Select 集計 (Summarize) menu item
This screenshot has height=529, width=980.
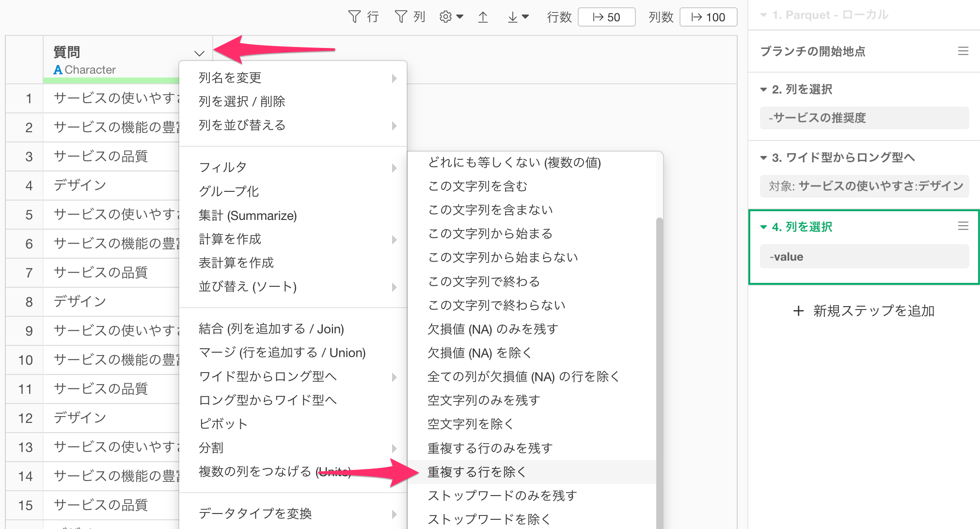coord(293,215)
